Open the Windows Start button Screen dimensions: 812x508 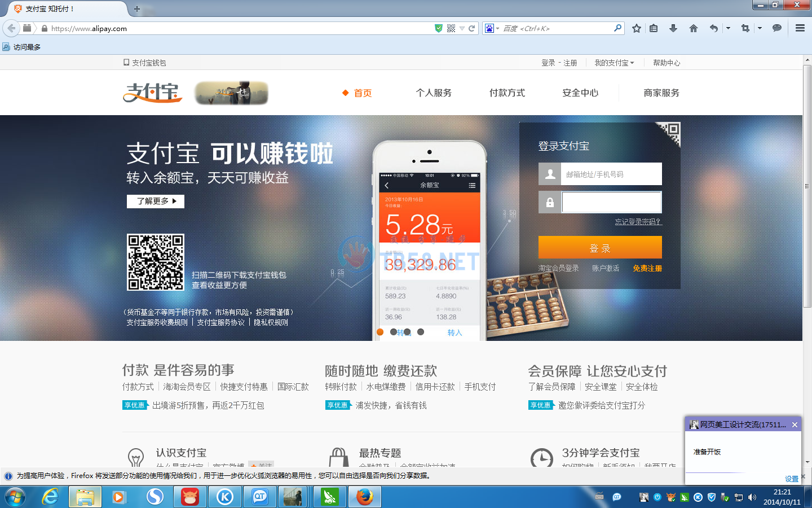click(15, 497)
